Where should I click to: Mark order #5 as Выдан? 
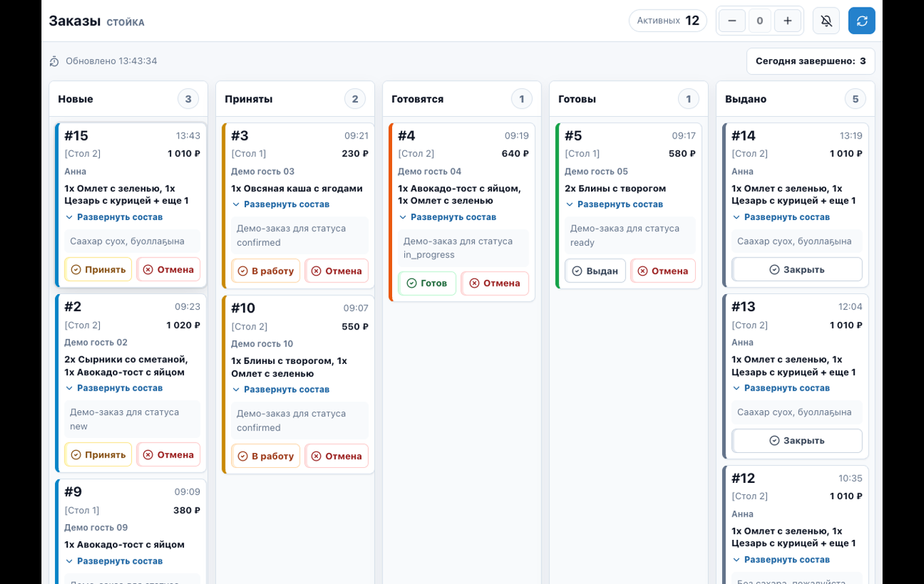pos(595,271)
